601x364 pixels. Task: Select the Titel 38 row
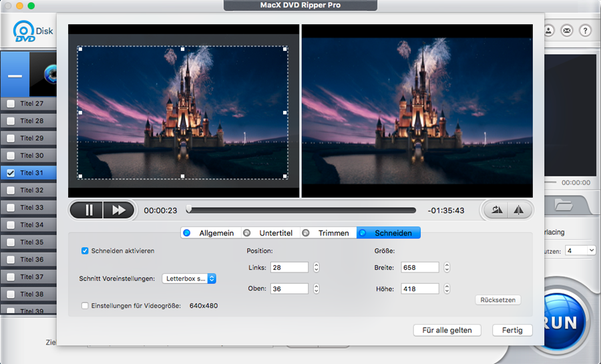[x=29, y=294]
